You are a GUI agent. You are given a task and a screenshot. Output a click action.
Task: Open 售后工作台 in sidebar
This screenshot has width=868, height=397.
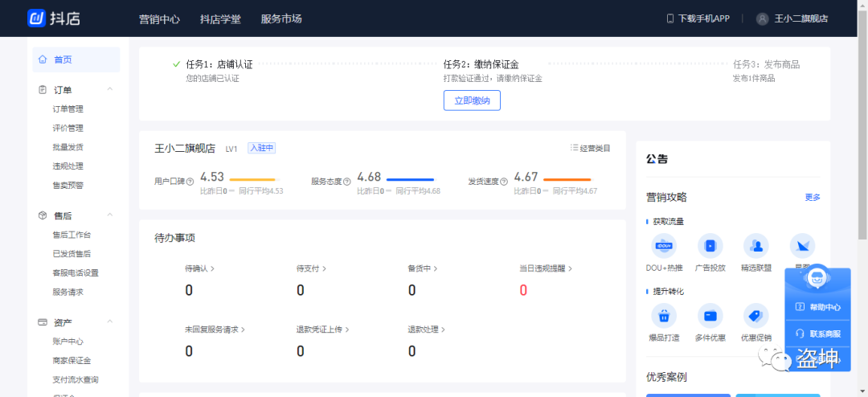pos(72,235)
